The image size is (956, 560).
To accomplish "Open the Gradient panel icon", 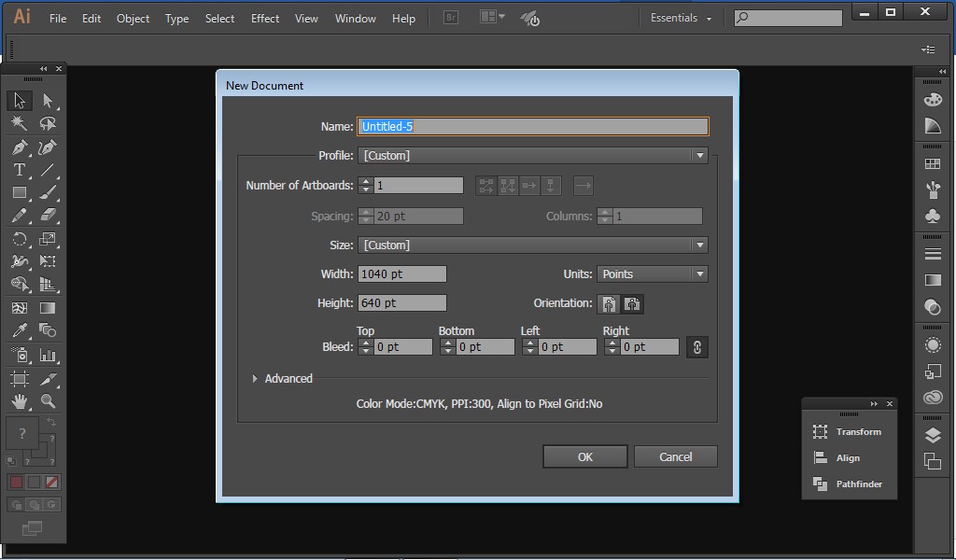I will tap(932, 279).
